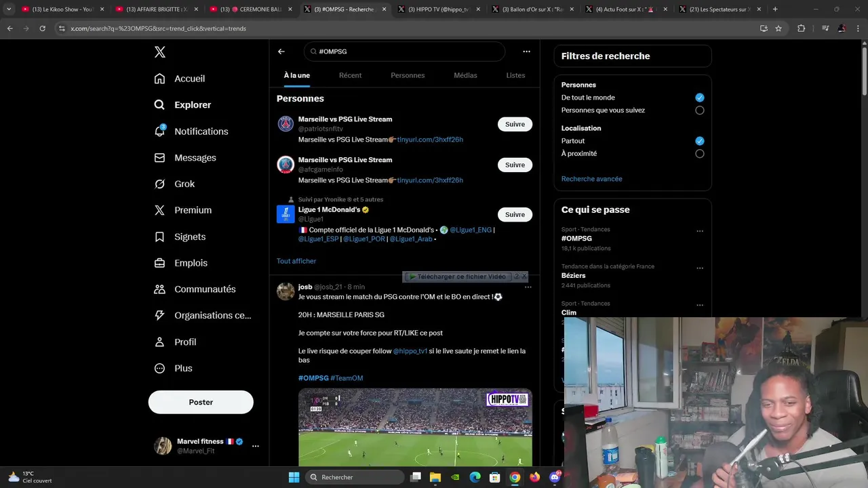The image size is (868, 488).
Task: Open search options three-dot menu
Action: click(x=526, y=52)
